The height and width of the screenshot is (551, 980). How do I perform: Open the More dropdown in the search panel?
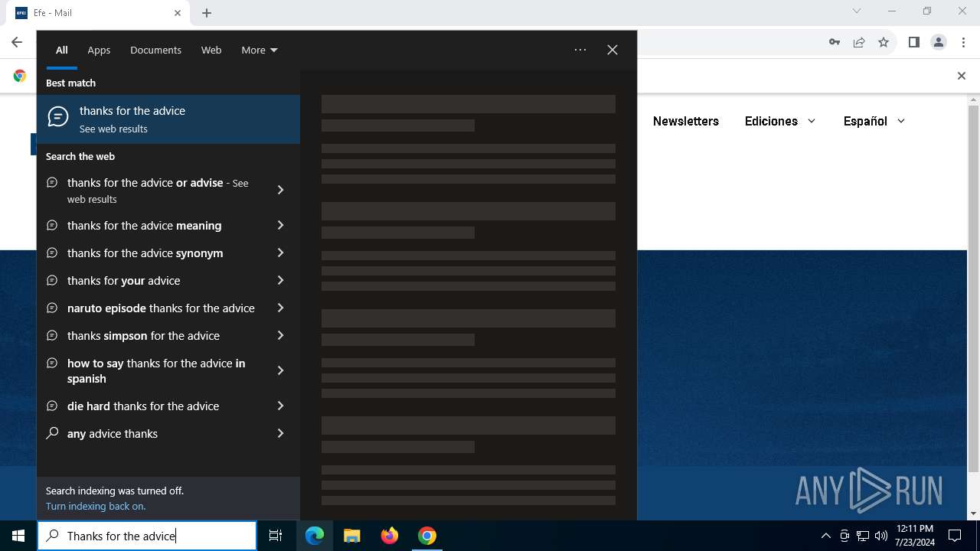[x=260, y=50]
